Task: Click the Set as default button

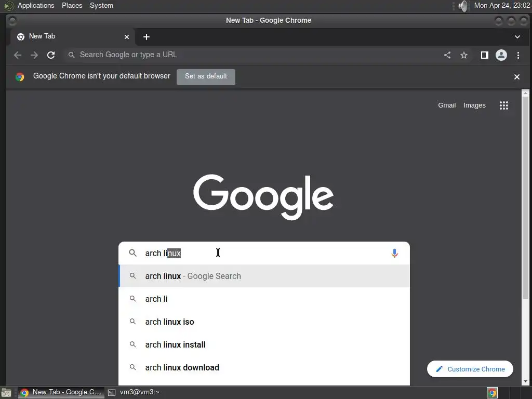Action: click(206, 77)
